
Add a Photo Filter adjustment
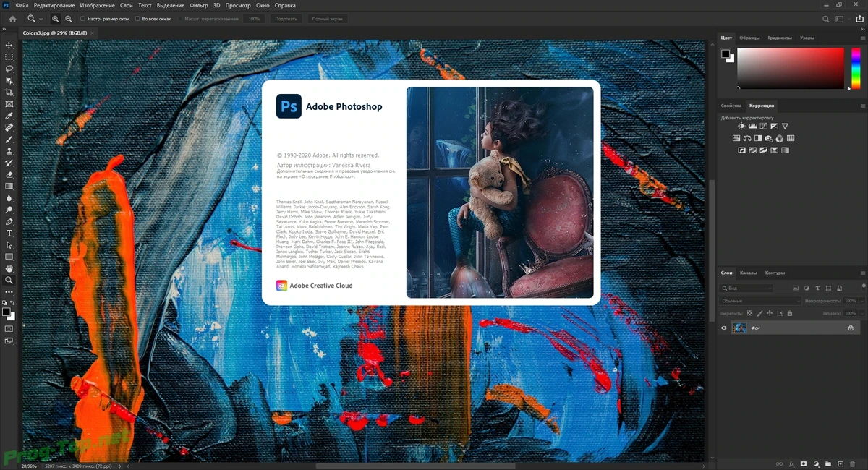(x=769, y=138)
